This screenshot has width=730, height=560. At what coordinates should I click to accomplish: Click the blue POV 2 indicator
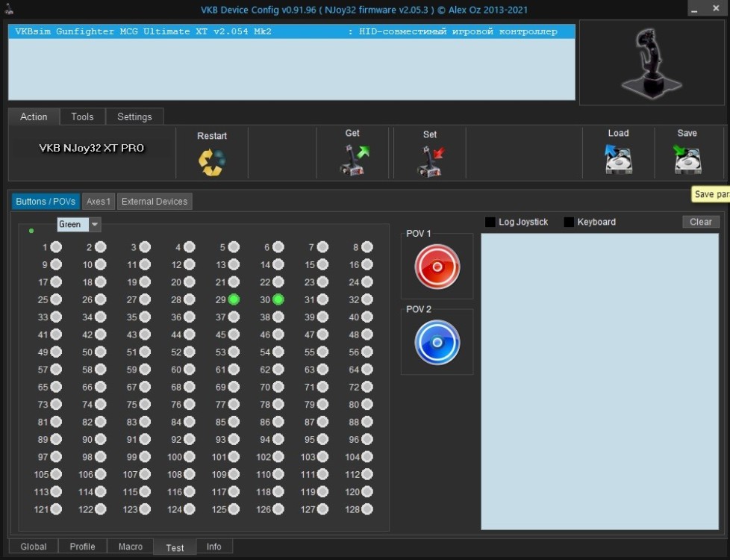[x=437, y=342]
